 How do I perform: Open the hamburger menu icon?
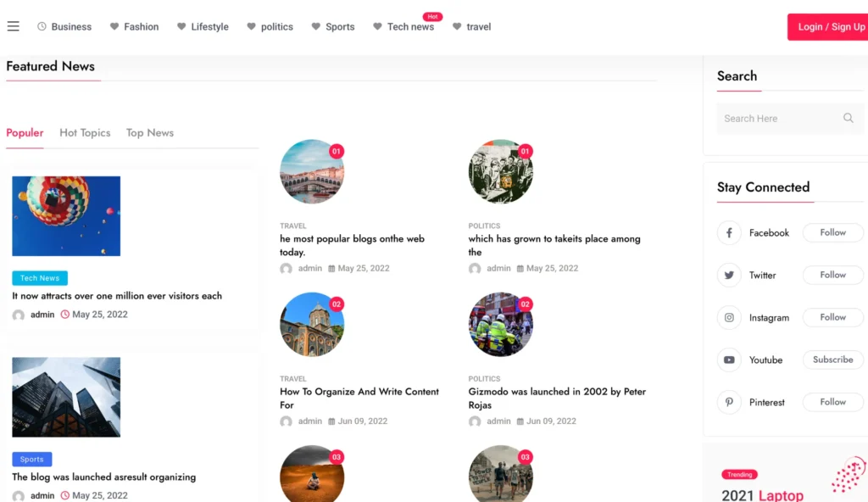tap(13, 26)
